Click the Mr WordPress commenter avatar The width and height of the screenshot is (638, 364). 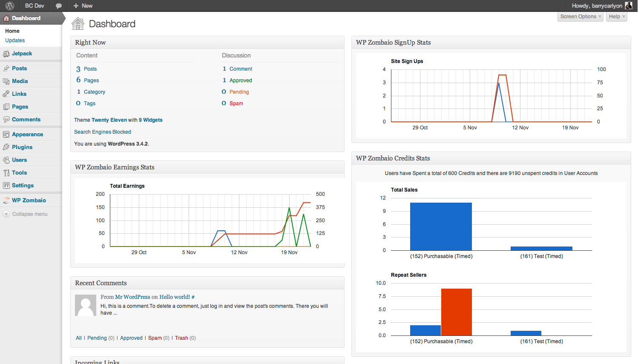point(86,305)
